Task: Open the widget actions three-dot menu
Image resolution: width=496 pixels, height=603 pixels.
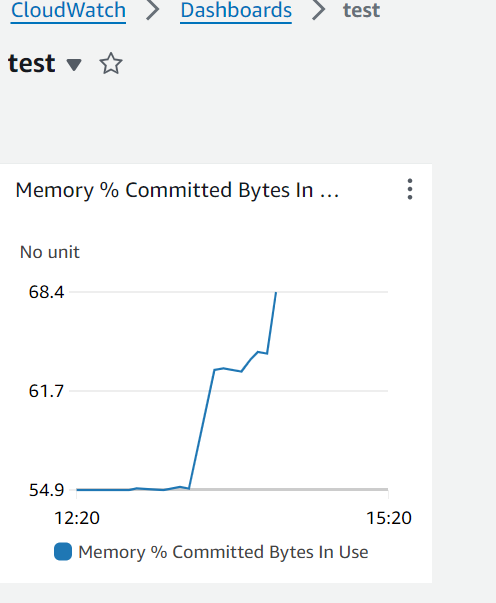Action: pyautogui.click(x=410, y=189)
